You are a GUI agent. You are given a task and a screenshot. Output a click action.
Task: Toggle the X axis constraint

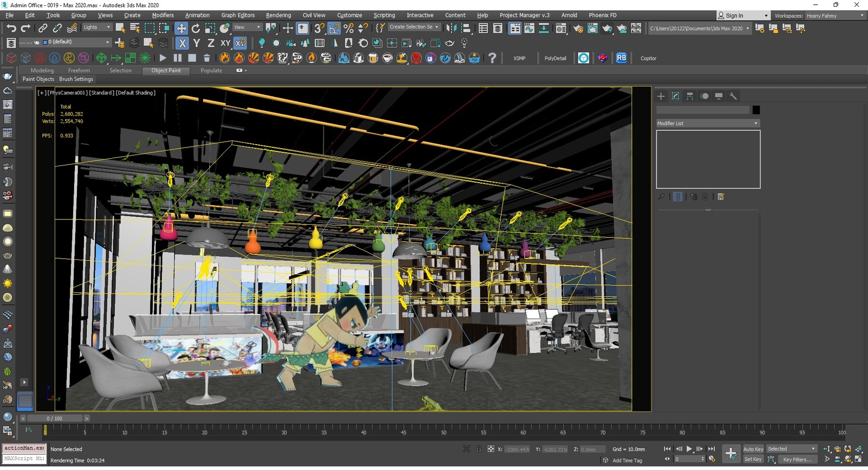point(182,43)
